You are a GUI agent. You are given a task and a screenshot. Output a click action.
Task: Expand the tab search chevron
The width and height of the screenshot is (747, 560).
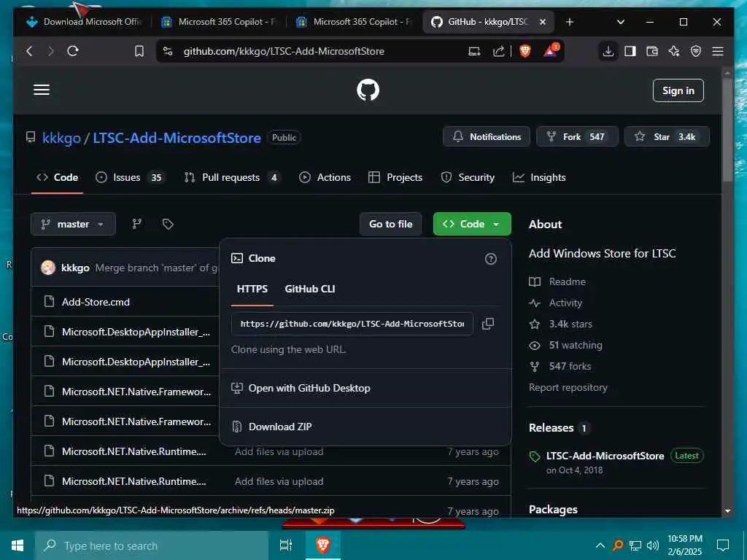pos(620,22)
